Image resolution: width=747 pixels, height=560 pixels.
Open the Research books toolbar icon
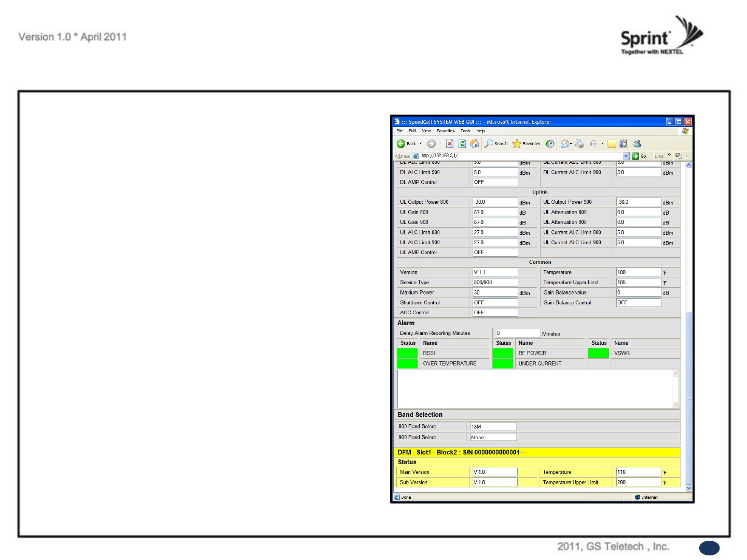(624, 144)
